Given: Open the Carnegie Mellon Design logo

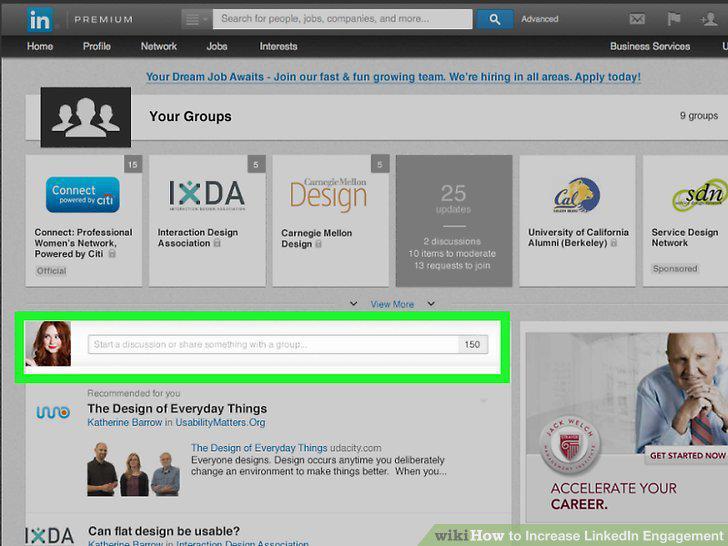Looking at the screenshot, I should pos(328,195).
